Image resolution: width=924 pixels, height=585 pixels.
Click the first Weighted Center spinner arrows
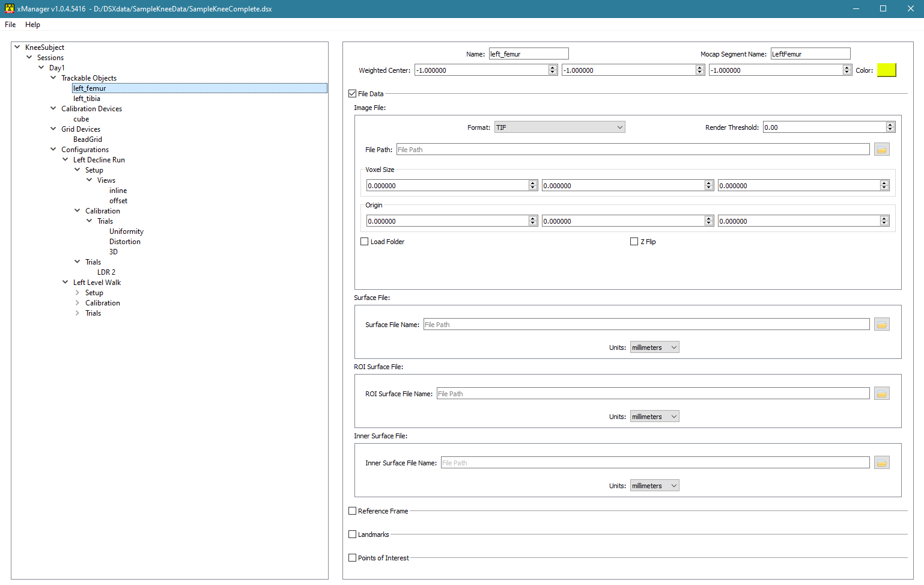coord(553,70)
